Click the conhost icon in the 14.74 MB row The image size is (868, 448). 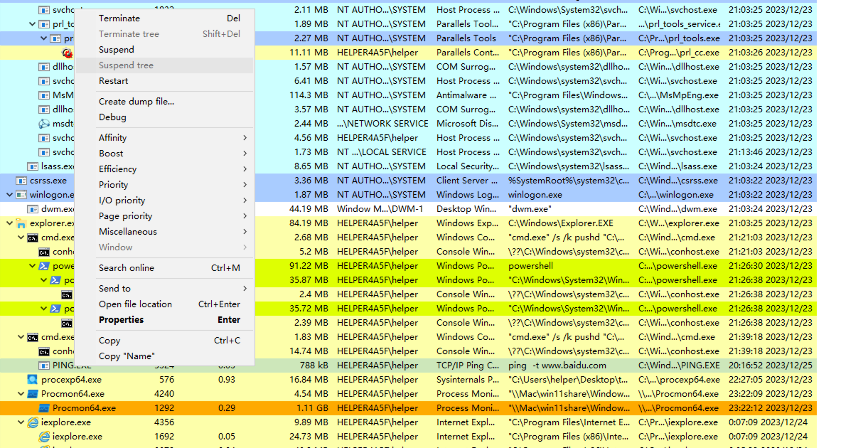click(x=44, y=351)
